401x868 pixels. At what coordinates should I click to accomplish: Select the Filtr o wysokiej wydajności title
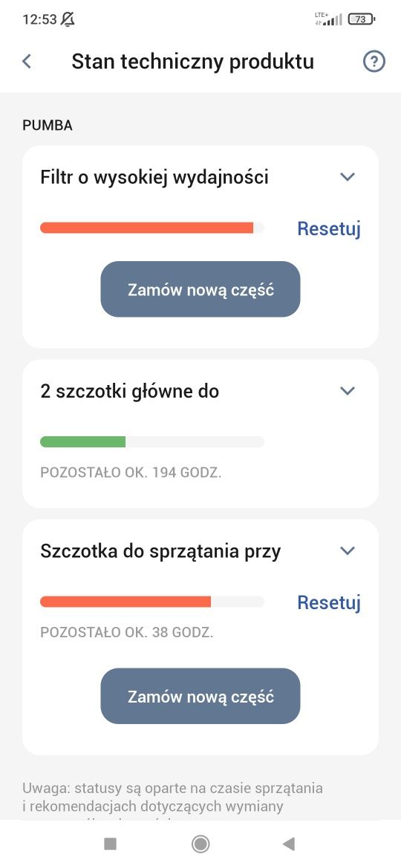click(154, 177)
